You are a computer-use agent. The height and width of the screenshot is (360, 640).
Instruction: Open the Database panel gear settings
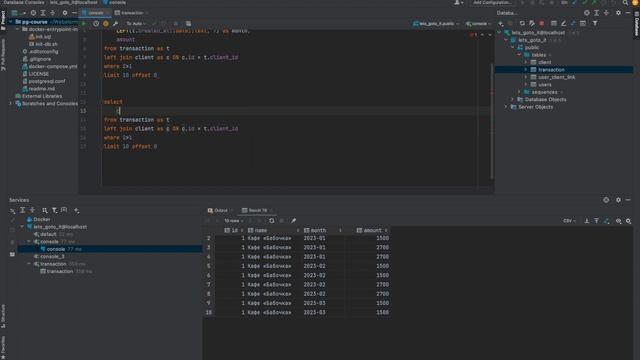click(618, 13)
